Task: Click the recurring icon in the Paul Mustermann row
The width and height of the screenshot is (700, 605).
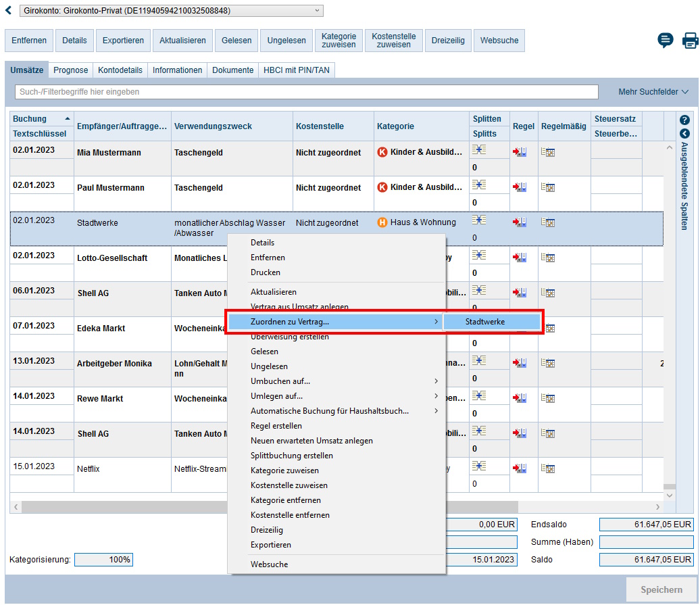Action: 548,187
